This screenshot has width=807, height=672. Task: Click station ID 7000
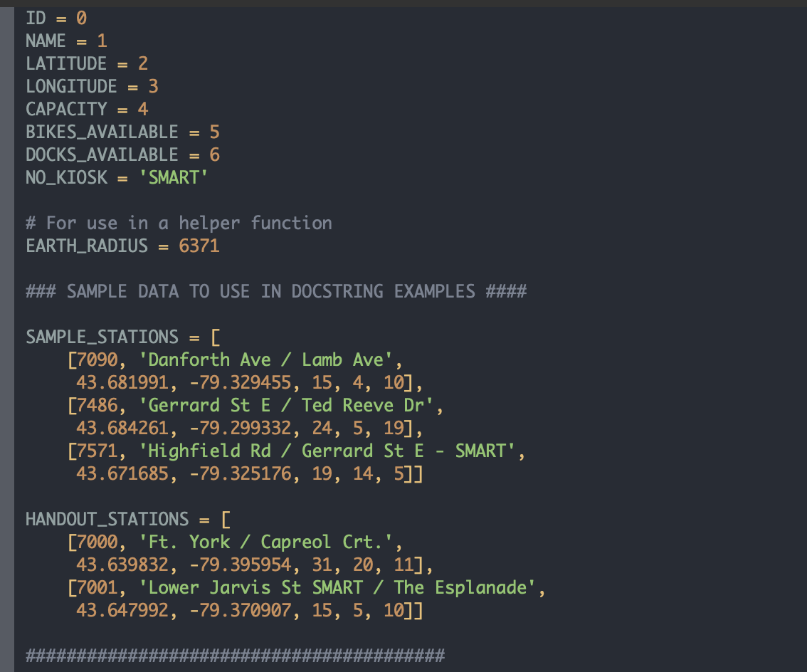point(97,542)
